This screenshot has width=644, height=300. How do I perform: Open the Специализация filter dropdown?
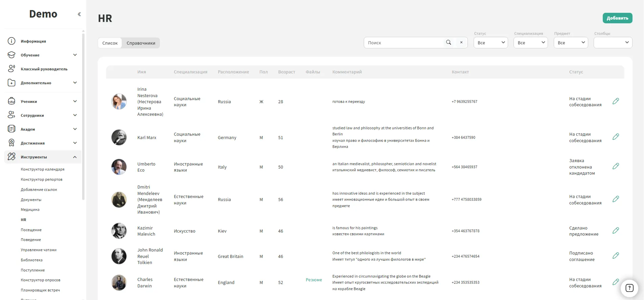530,43
